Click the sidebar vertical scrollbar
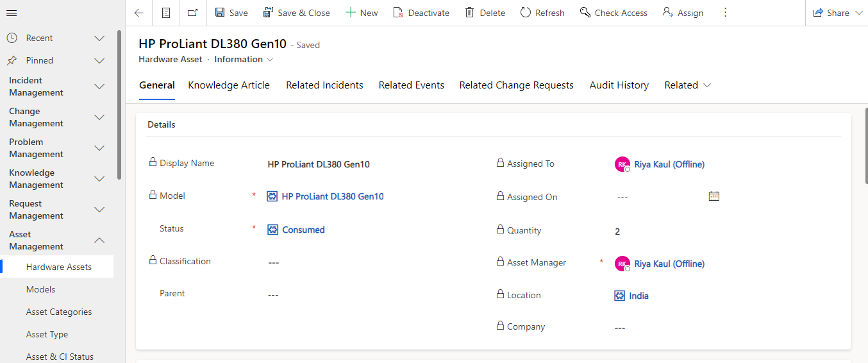 [119, 105]
